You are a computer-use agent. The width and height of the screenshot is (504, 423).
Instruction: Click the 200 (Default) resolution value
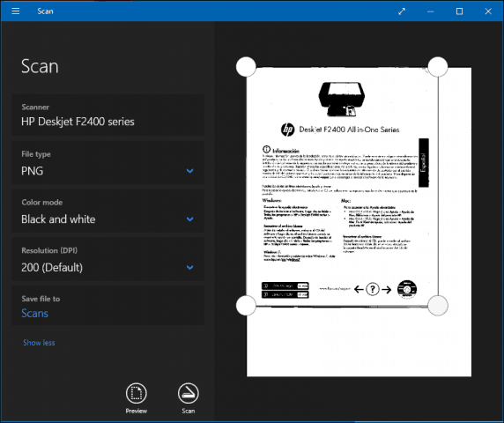52,267
